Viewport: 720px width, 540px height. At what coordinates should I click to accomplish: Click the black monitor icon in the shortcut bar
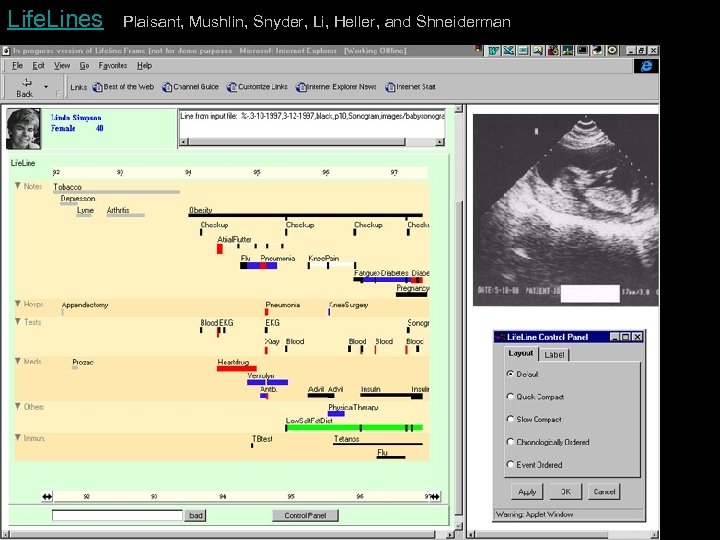(x=582, y=51)
